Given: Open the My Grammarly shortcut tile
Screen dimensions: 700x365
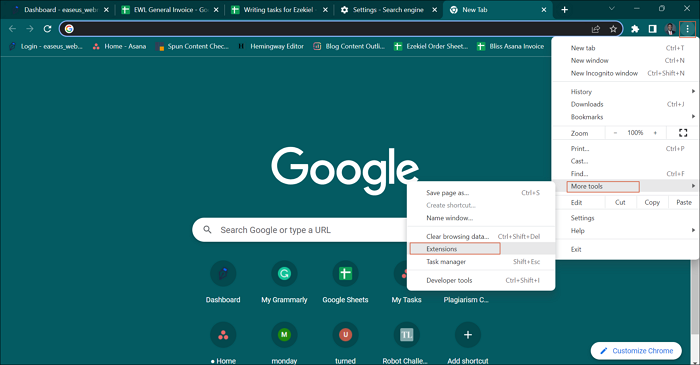Looking at the screenshot, I should [284, 282].
